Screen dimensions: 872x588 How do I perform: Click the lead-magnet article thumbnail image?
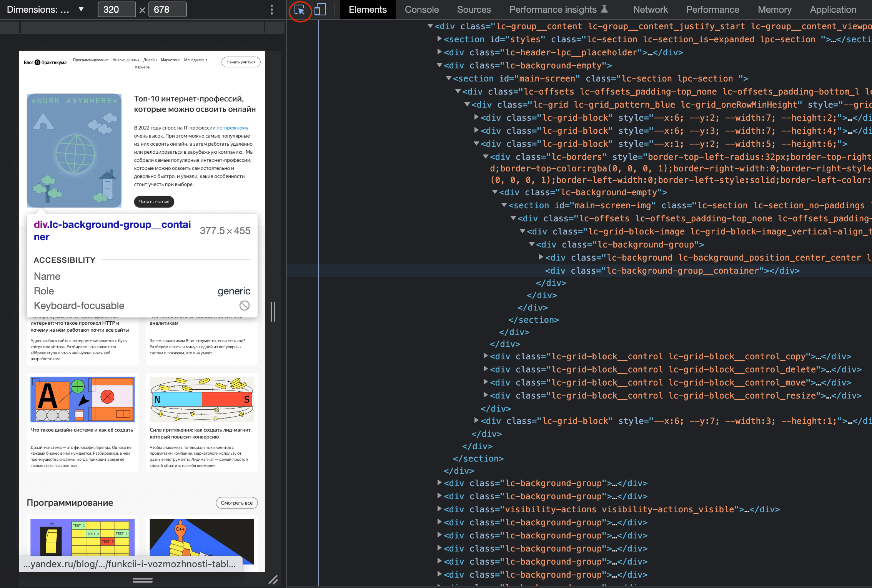pos(201,399)
